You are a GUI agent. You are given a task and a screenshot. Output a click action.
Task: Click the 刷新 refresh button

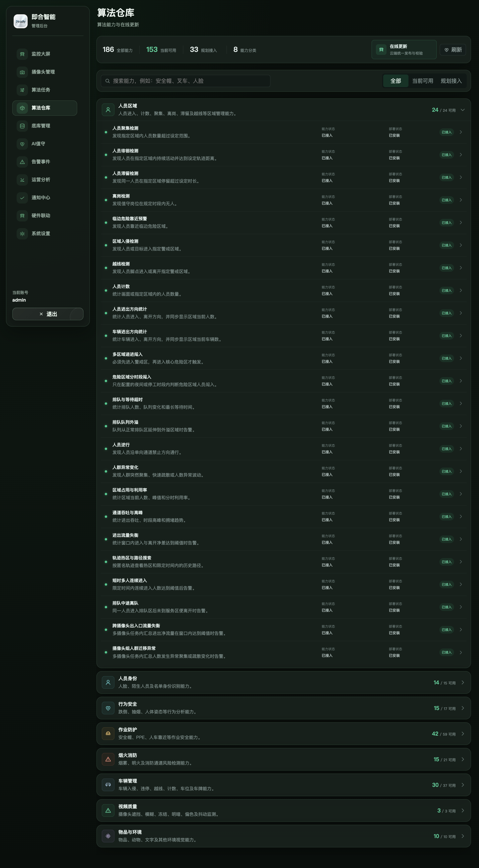coord(453,50)
